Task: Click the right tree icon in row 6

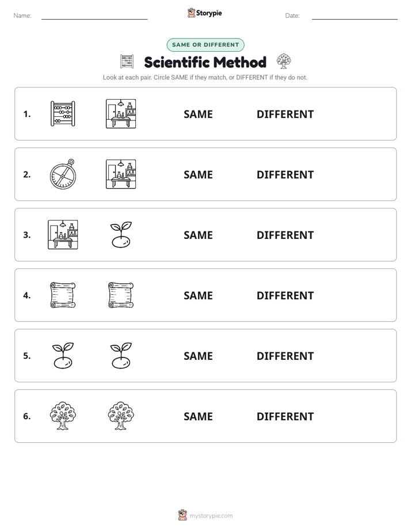Action: (121, 416)
